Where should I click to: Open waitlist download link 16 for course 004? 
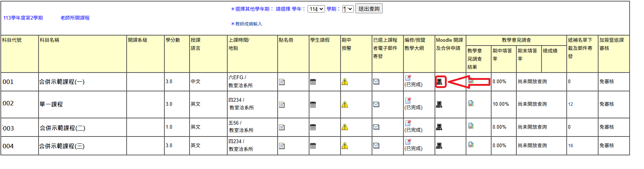[x=570, y=146]
